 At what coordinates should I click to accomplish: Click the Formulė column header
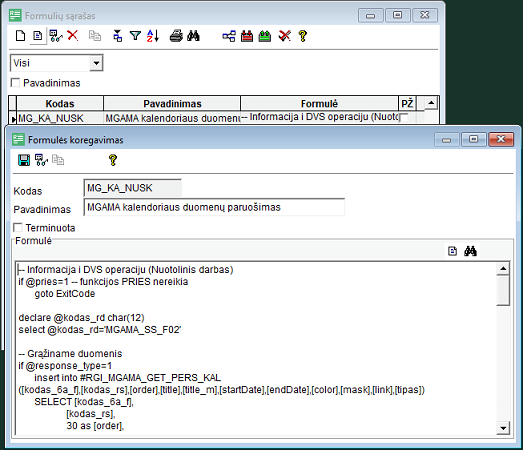point(319,103)
